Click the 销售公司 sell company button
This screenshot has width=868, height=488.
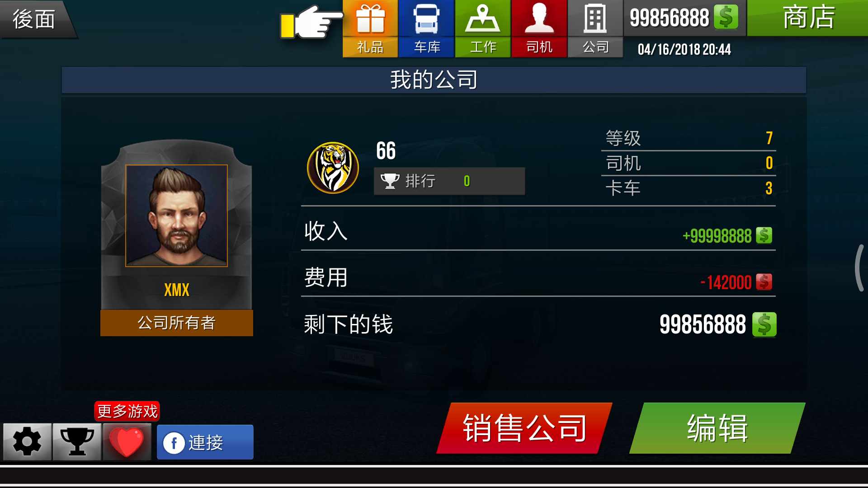pos(524,428)
